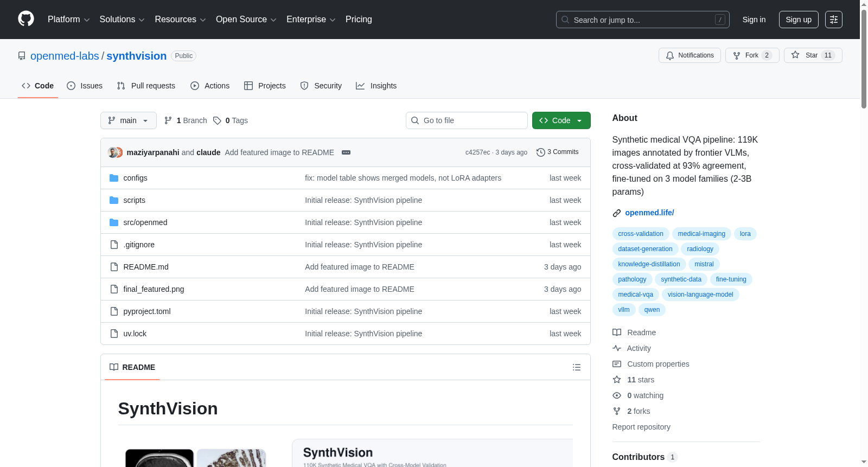Star the synthvision repository

(813, 55)
